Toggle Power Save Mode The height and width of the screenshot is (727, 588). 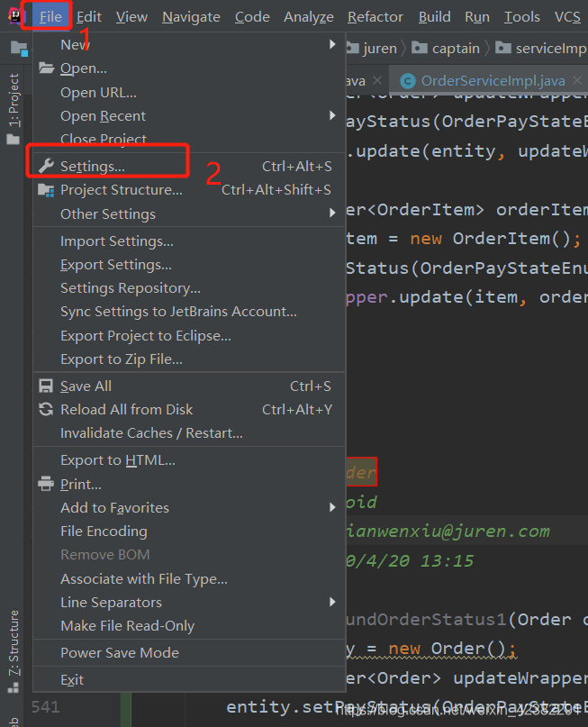click(189, 652)
